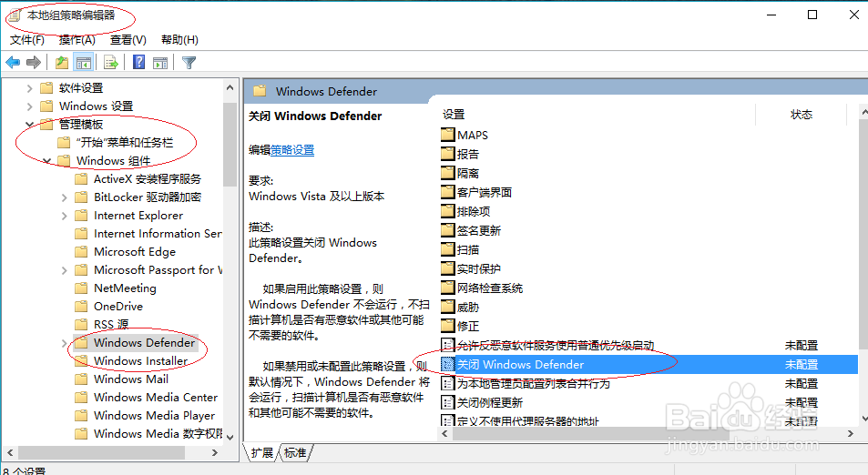Click the 威胁 folder icon
This screenshot has width=868, height=475.
(x=448, y=307)
